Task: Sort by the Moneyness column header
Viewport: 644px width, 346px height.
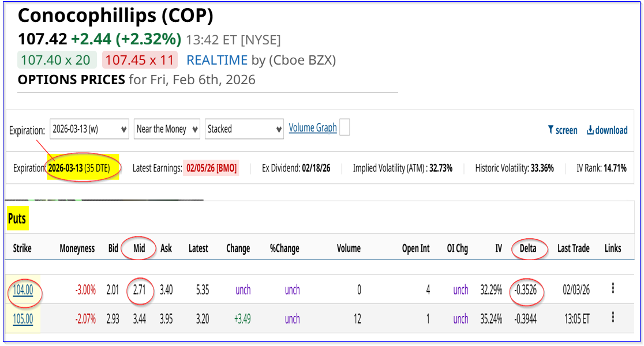Action: (77, 249)
